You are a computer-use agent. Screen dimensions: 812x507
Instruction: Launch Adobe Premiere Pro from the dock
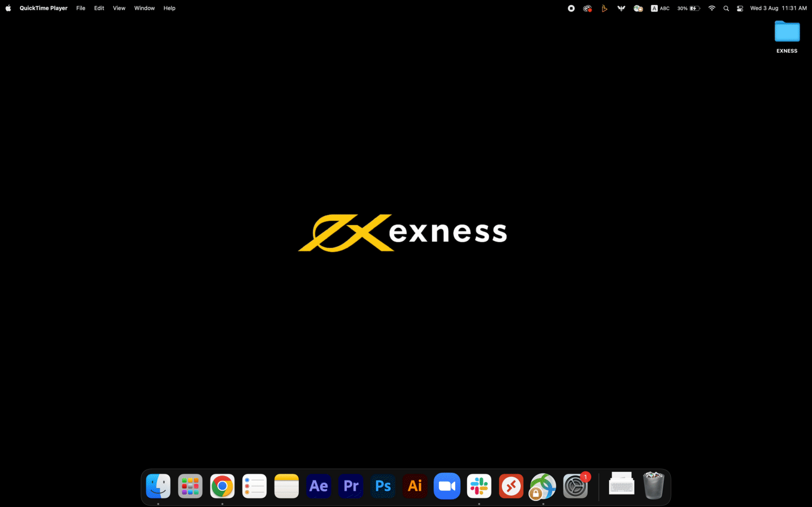(351, 486)
